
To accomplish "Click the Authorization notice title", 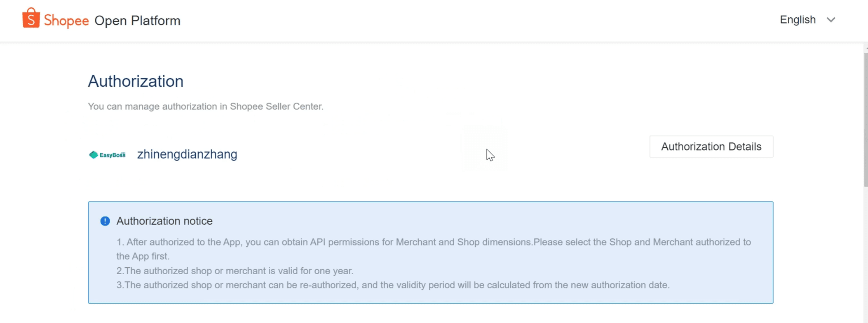I will coord(165,221).
